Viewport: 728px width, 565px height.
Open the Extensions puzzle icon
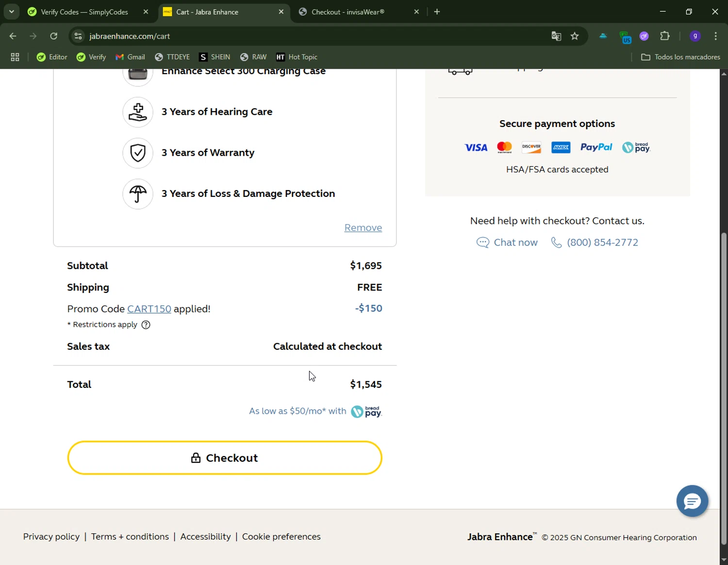pos(665,36)
